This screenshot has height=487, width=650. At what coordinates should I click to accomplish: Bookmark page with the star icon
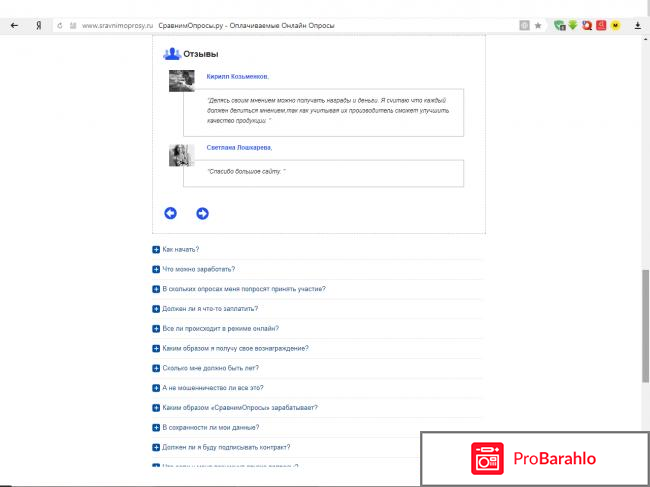(537, 24)
